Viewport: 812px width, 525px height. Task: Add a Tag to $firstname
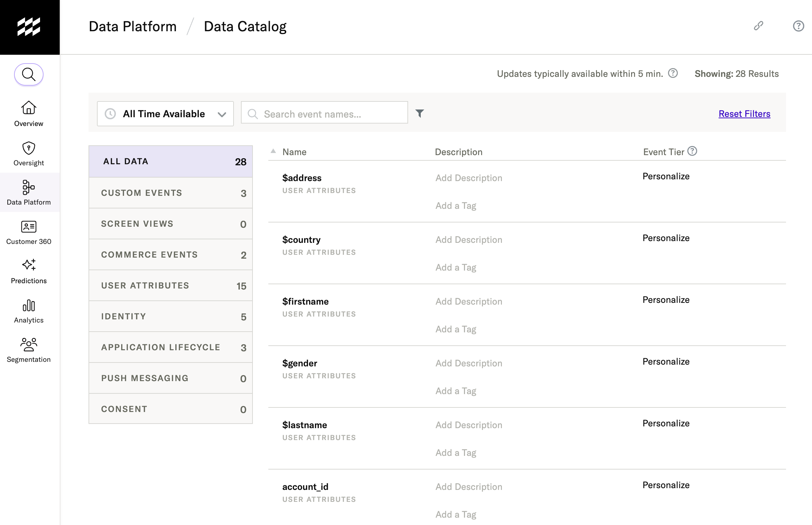456,329
